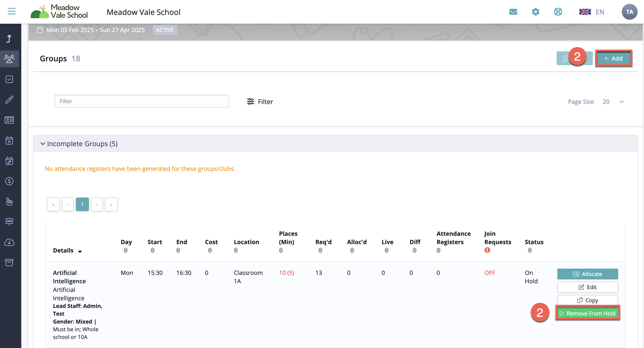Image resolution: width=644 pixels, height=348 pixels.
Task: Open the messages envelope icon
Action: point(513,12)
